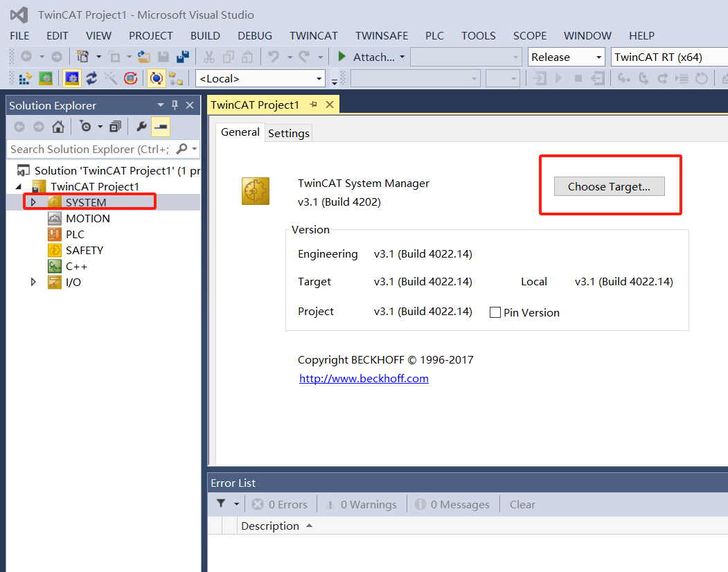Click the Search Solution Explorer field
The image size is (728, 572).
coord(90,149)
